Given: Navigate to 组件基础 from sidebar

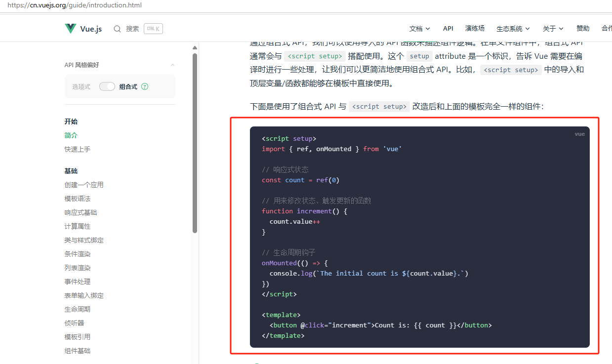Looking at the screenshot, I should [x=78, y=350].
